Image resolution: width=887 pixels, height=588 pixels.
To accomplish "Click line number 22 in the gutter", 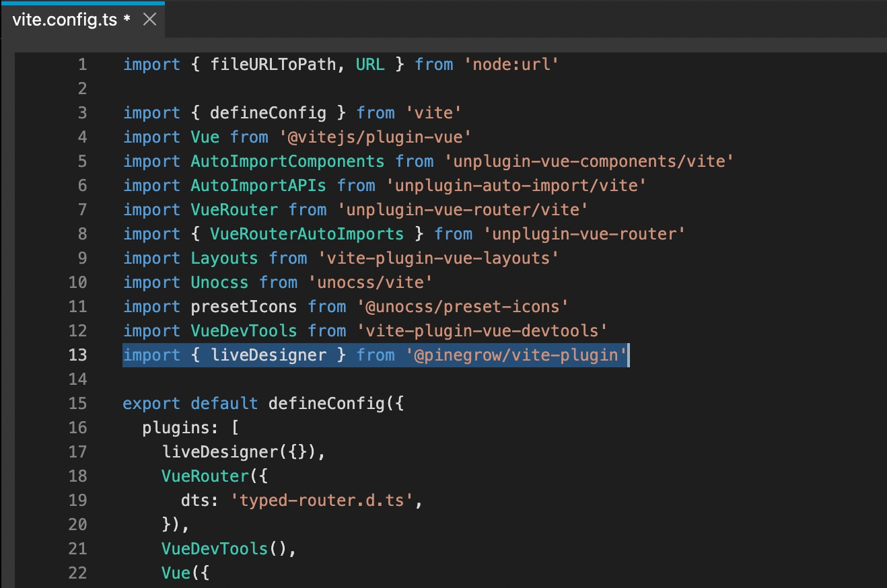I will click(x=78, y=573).
